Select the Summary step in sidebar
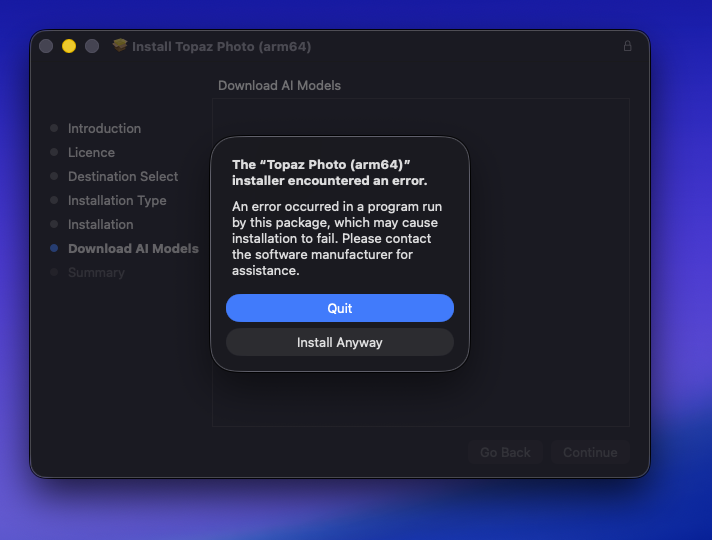712x540 pixels. point(96,272)
